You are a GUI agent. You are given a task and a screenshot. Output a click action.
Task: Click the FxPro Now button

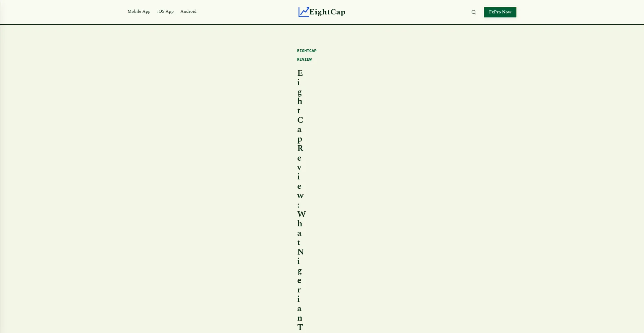coord(500,12)
